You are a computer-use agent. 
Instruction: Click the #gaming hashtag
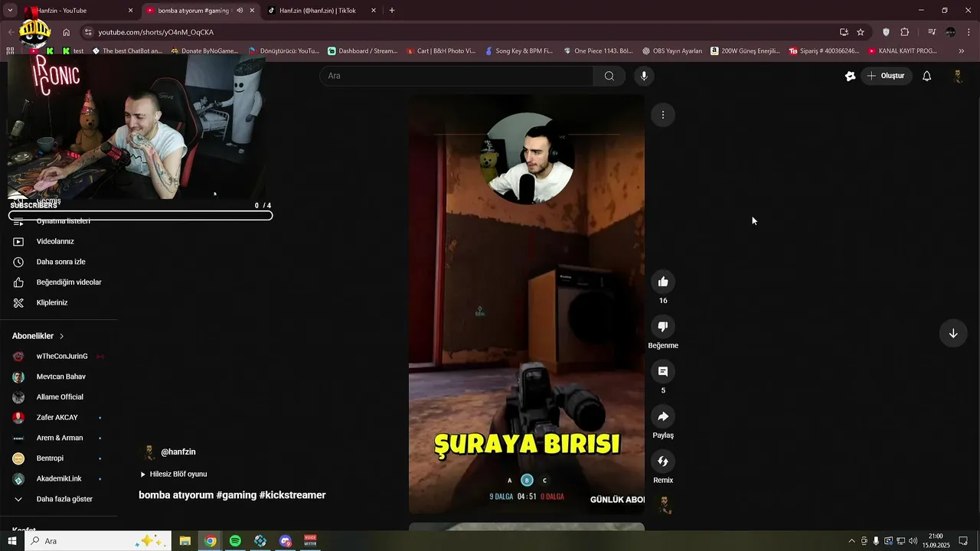coord(236,495)
